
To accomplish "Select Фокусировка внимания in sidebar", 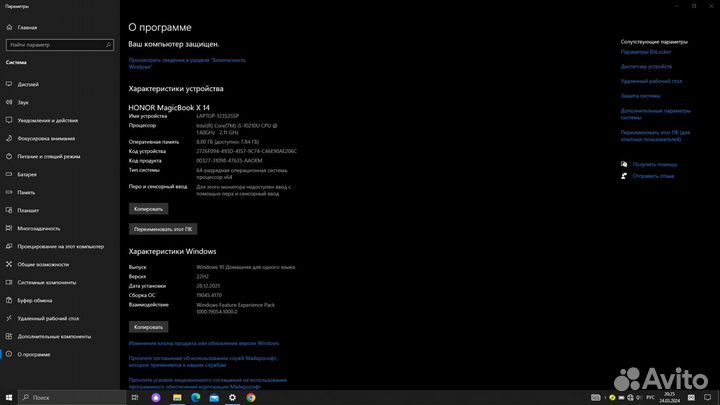I will click(45, 138).
